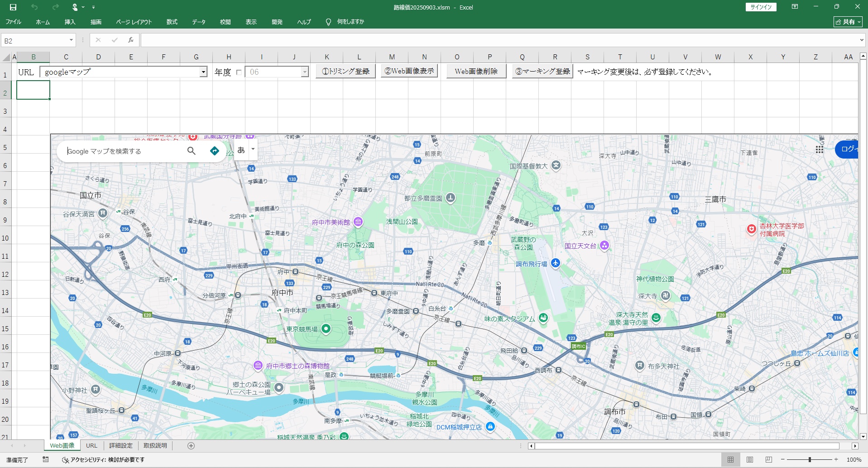Open the 開発 ribbon tab
This screenshot has width=868, height=468.
277,22
